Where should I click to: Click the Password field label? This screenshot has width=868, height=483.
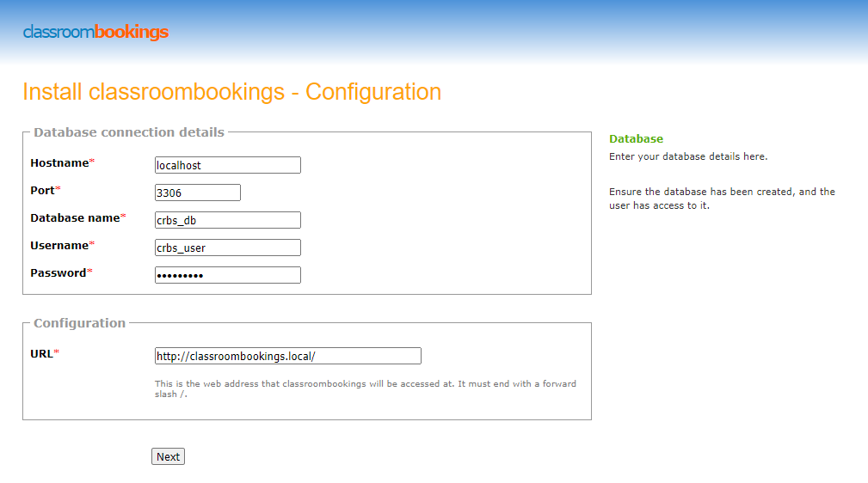pos(58,273)
